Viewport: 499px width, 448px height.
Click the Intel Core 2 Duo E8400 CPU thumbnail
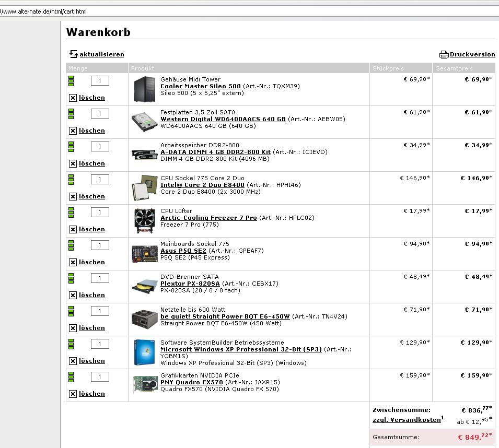(145, 188)
